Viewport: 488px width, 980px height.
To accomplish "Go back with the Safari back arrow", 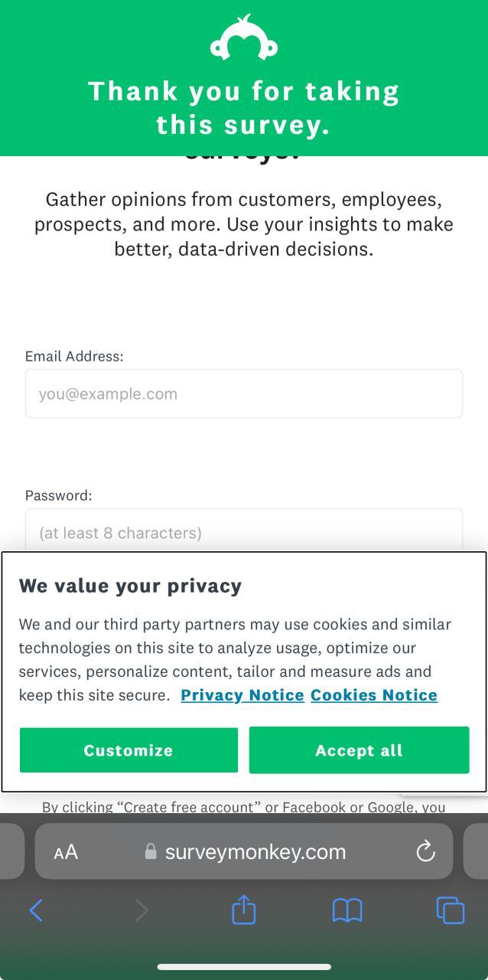I will click(x=36, y=910).
